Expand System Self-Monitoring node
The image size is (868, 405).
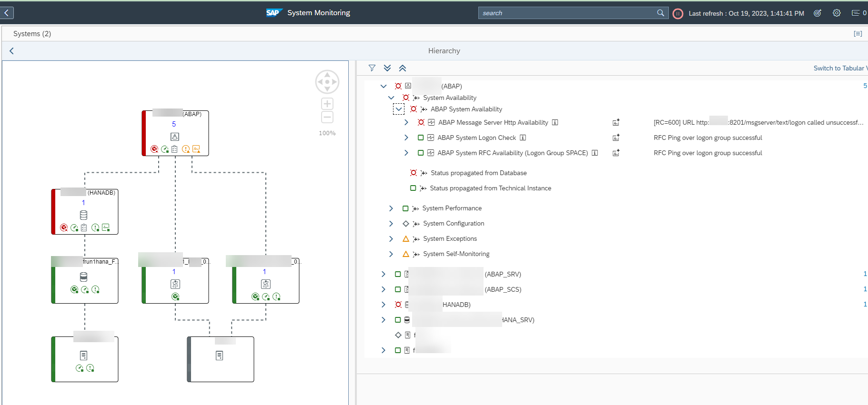391,254
